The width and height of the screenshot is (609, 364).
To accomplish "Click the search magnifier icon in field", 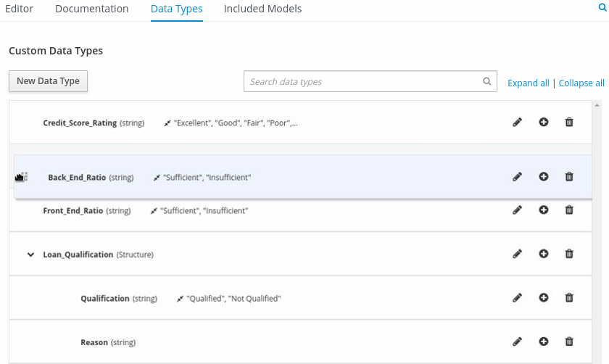I will tap(487, 82).
